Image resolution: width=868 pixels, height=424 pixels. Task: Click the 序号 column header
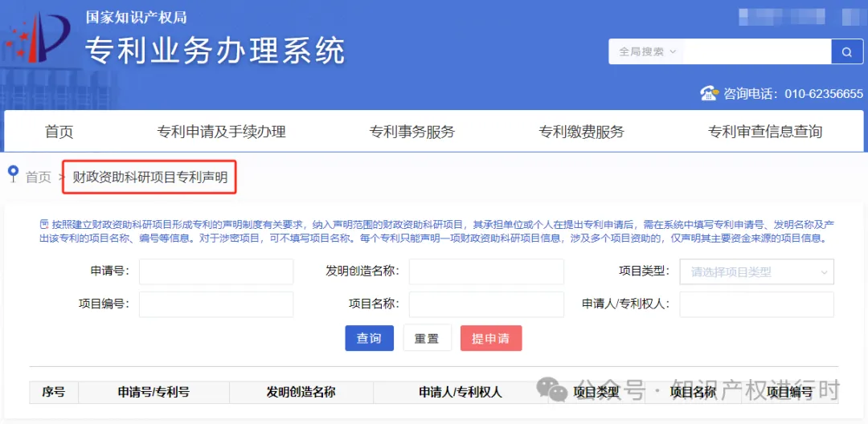[54, 393]
